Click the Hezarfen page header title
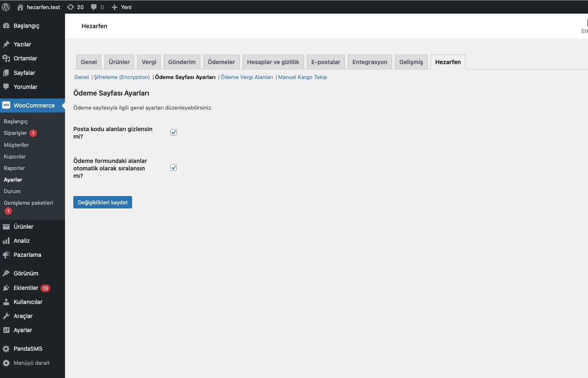 tap(94, 26)
